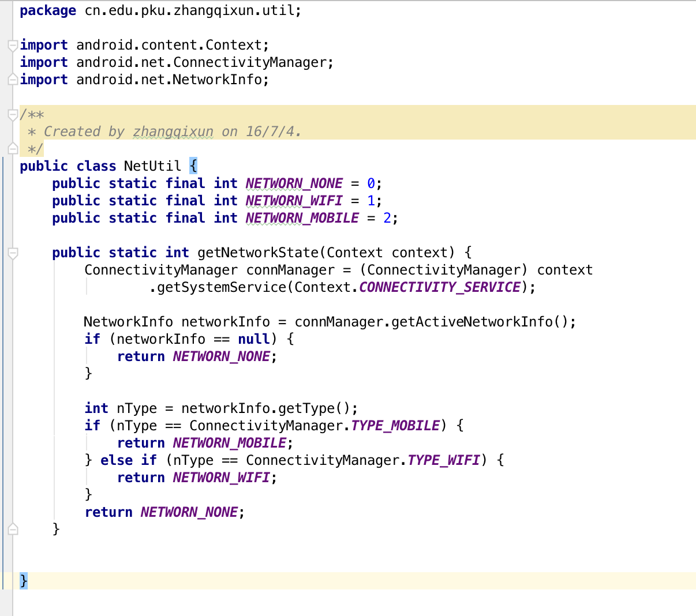Click the underlined zhangqixun name in the comment
696x616 pixels.
coord(173,132)
